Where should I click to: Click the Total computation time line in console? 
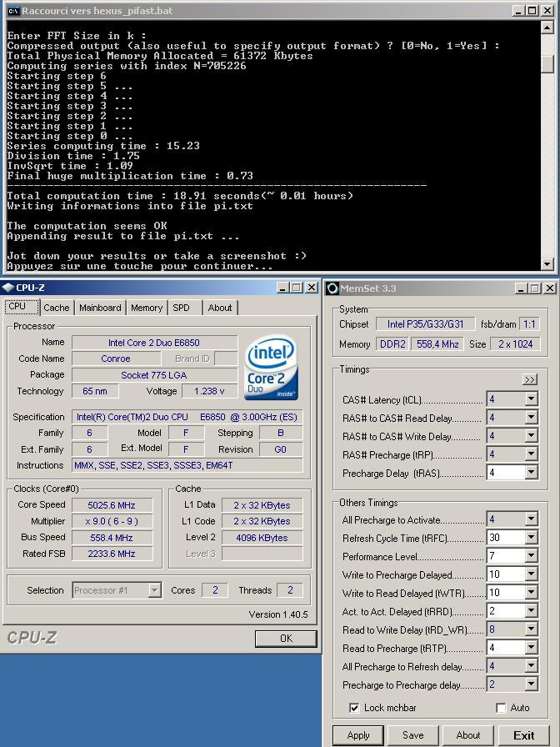pos(180,196)
